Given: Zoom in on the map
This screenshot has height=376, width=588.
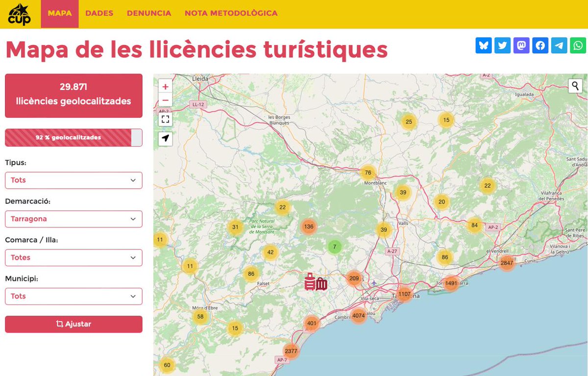Looking at the screenshot, I should tap(165, 86).
